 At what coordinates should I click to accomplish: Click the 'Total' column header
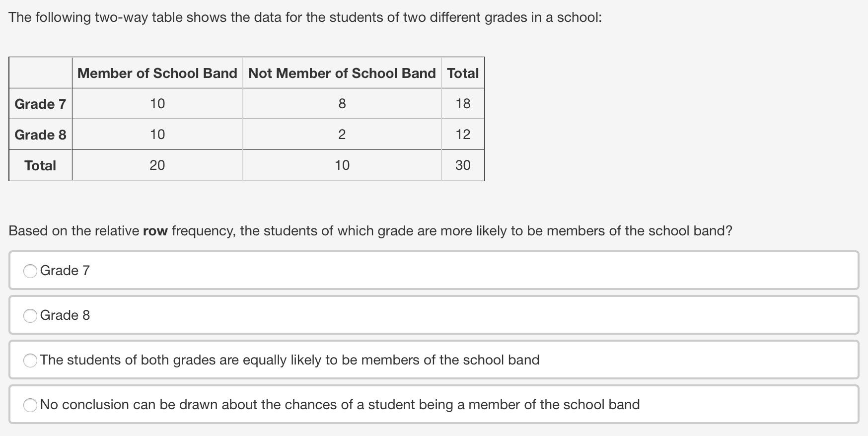coord(462,73)
